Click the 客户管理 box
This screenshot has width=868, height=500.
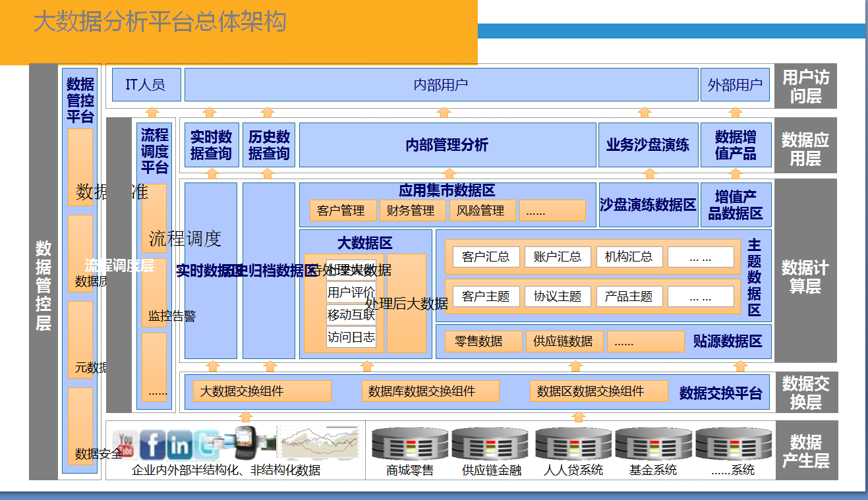coord(343,210)
